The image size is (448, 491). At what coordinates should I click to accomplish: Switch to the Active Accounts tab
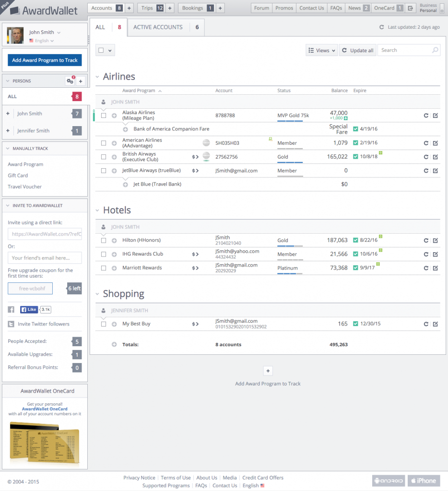click(x=166, y=27)
